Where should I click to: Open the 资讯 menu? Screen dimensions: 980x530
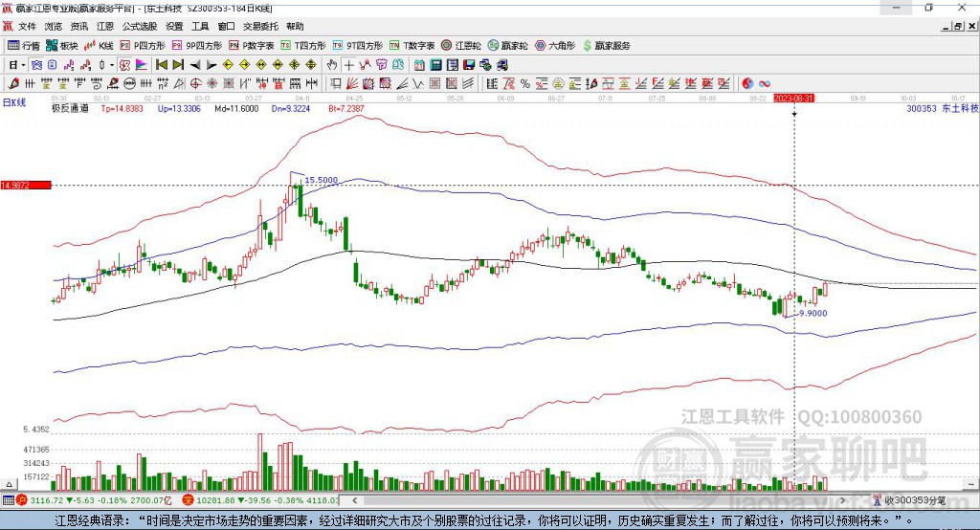79,26
